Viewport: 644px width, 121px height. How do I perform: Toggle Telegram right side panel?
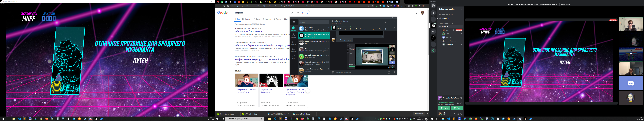pos(390,22)
